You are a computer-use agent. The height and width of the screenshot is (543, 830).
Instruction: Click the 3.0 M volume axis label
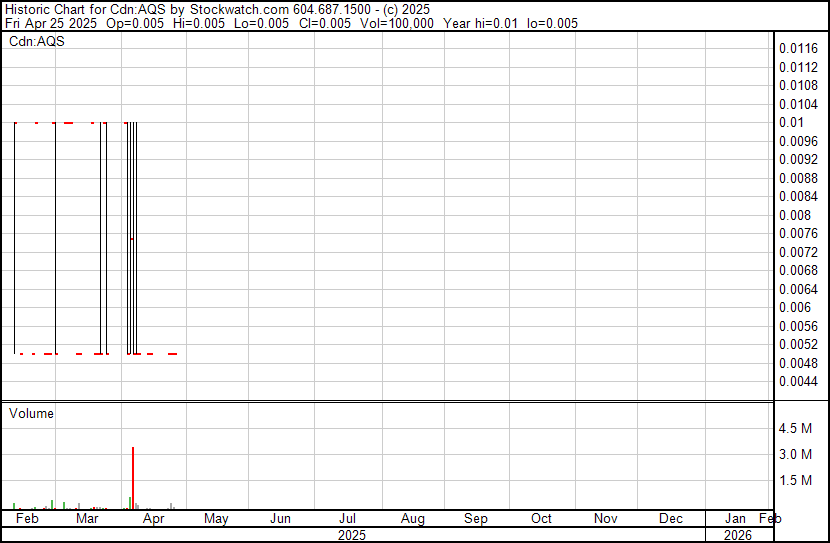[x=795, y=454]
